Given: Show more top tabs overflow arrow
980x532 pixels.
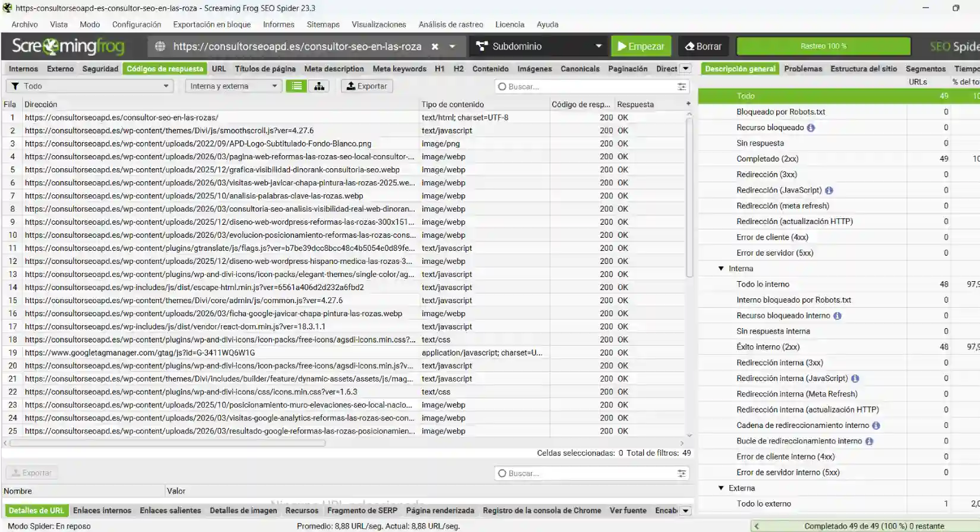Looking at the screenshot, I should [x=685, y=68].
